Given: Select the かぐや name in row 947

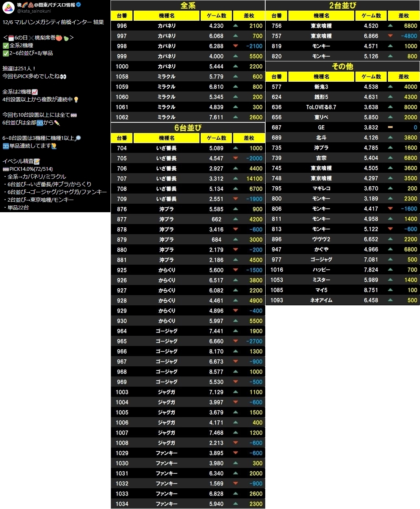Looking at the screenshot, I should 321,249.
